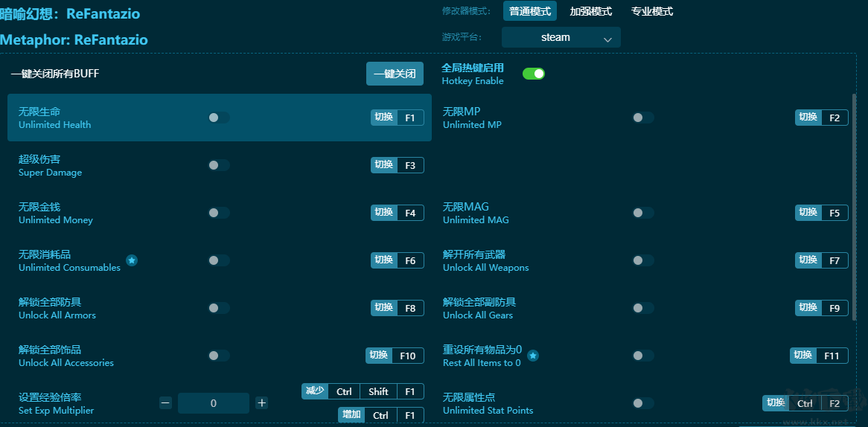Image resolution: width=868 pixels, height=427 pixels.
Task: Turn on Super Damage toggle
Action: tap(219, 165)
